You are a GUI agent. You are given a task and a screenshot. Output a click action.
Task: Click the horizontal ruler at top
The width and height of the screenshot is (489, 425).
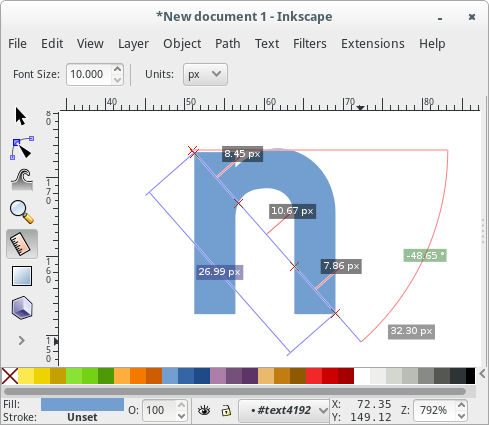pyautogui.click(x=270, y=104)
